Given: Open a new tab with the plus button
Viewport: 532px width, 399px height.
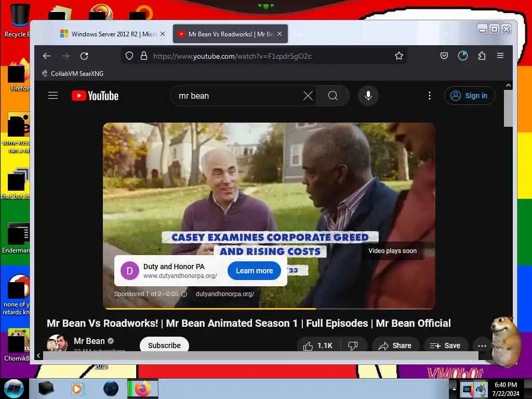Looking at the screenshot, I should [299, 34].
